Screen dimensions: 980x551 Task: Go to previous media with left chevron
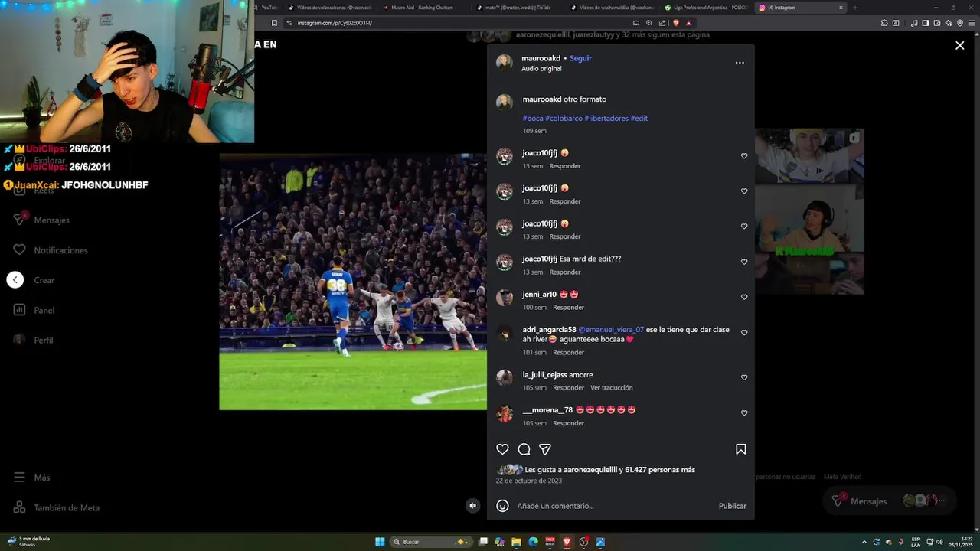pyautogui.click(x=15, y=280)
